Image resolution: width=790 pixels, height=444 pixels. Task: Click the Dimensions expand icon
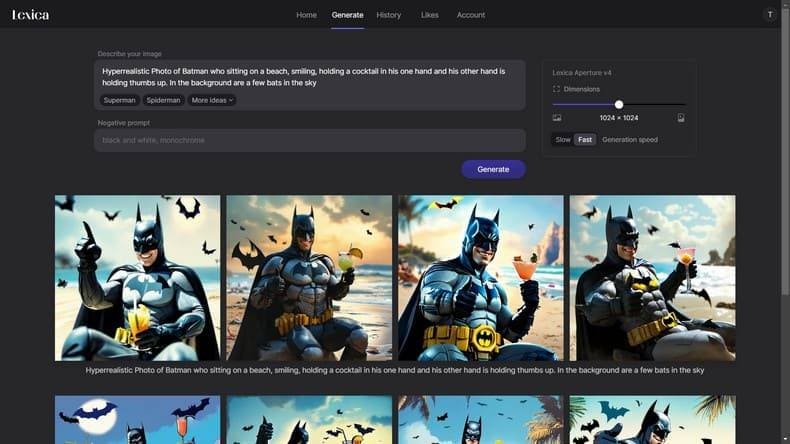pyautogui.click(x=556, y=89)
